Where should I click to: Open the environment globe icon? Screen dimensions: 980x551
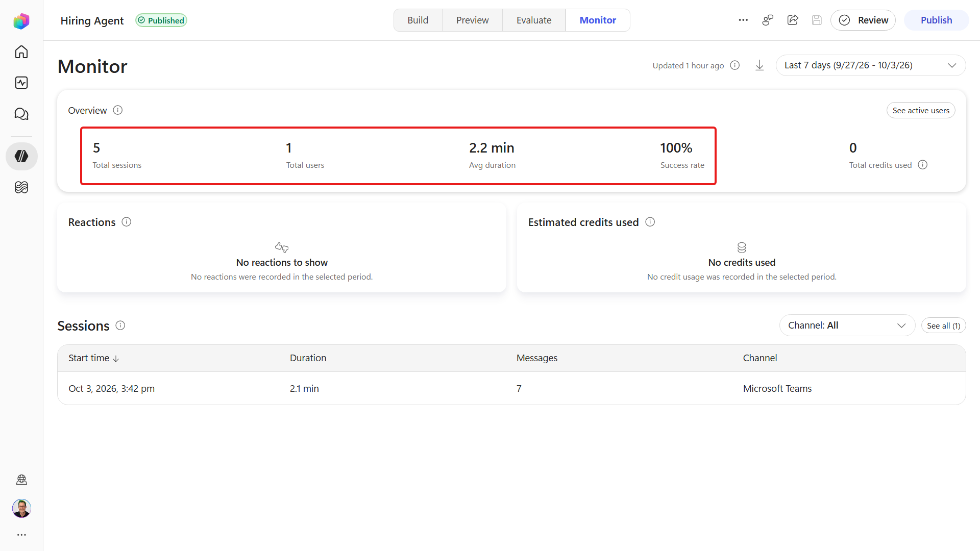tap(21, 480)
